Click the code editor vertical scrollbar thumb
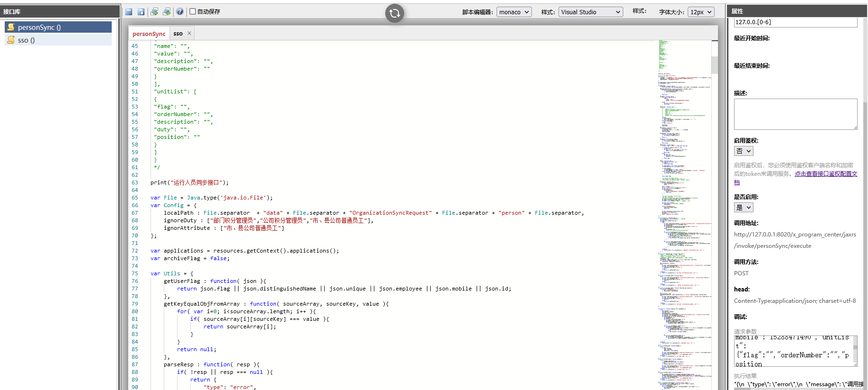This screenshot has width=868, height=390. 714,65
